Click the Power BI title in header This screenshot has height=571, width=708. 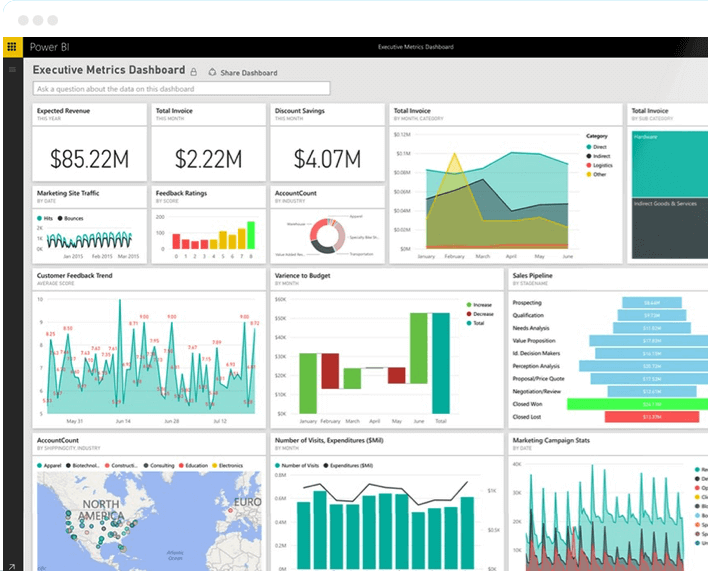(x=49, y=47)
